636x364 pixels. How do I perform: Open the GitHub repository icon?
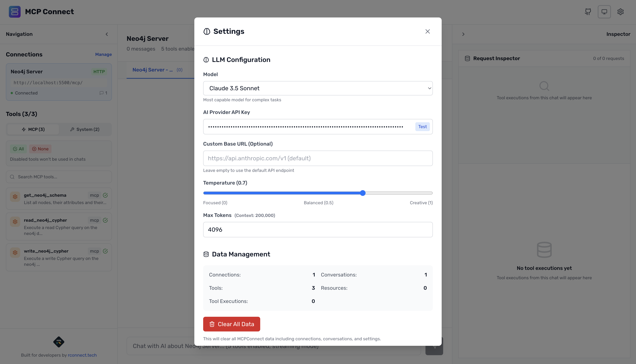click(588, 12)
